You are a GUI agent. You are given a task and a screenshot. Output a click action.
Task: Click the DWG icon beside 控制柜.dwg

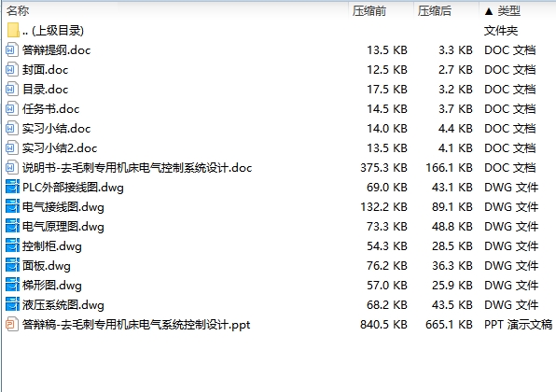pos(12,245)
